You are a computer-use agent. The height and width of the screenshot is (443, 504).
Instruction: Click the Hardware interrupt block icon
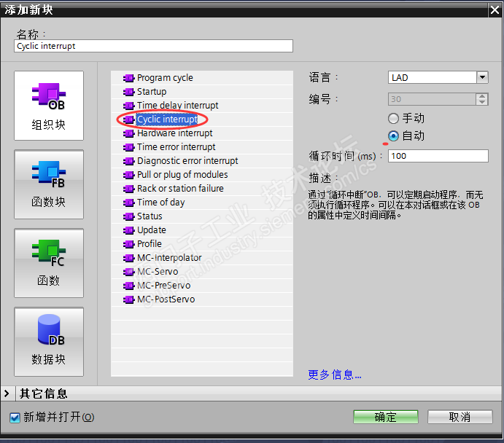128,133
